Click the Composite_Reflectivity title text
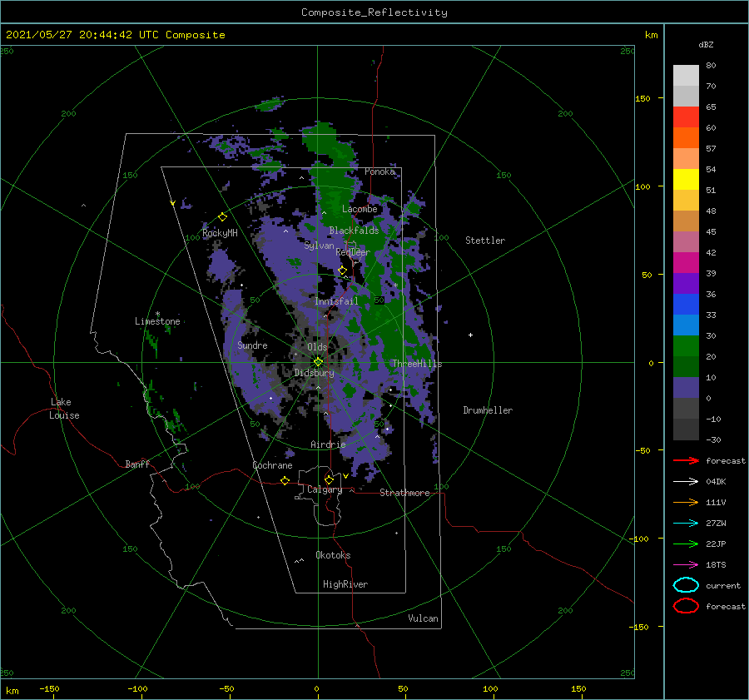This screenshot has height=700, width=749. pos(374,12)
